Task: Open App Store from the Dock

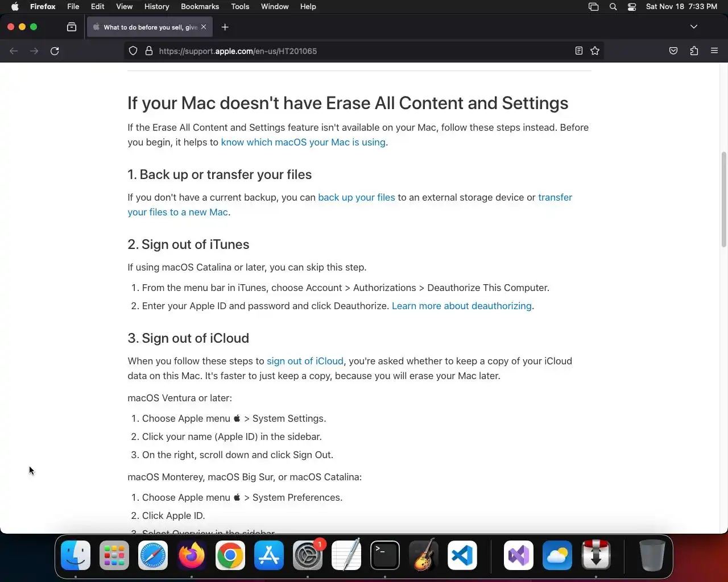Action: pos(269,555)
